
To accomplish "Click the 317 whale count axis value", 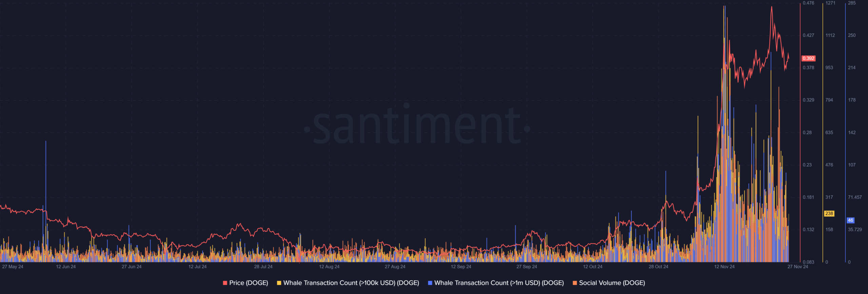I will click(829, 197).
